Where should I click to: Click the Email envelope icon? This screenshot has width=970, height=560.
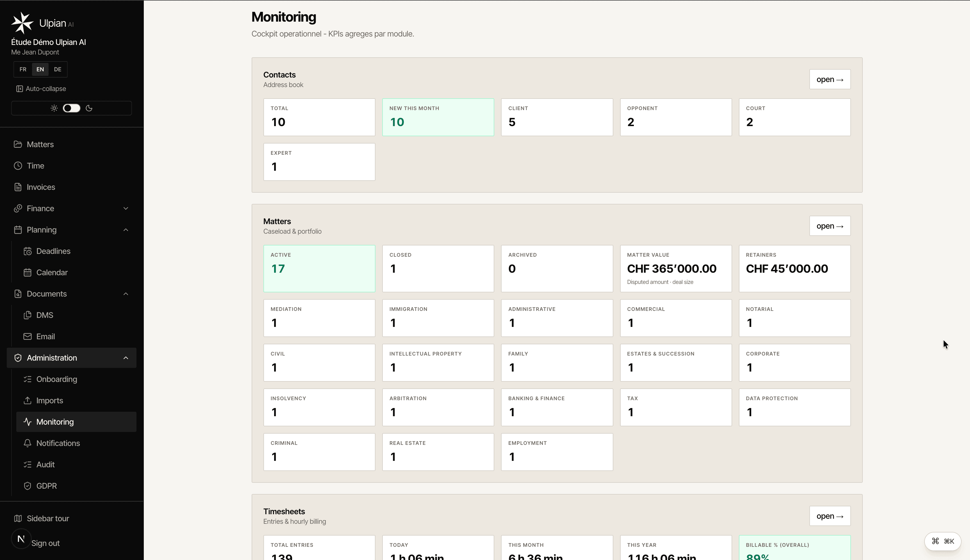[x=27, y=336]
